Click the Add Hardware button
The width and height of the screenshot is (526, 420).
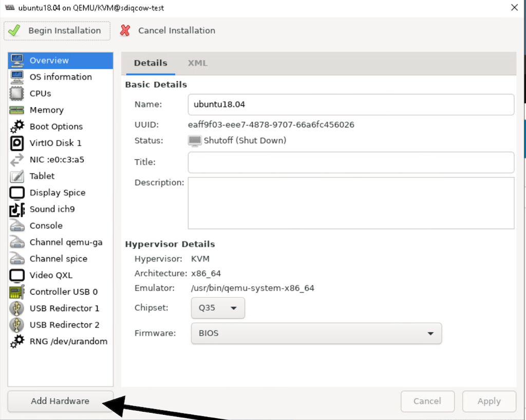[61, 401]
